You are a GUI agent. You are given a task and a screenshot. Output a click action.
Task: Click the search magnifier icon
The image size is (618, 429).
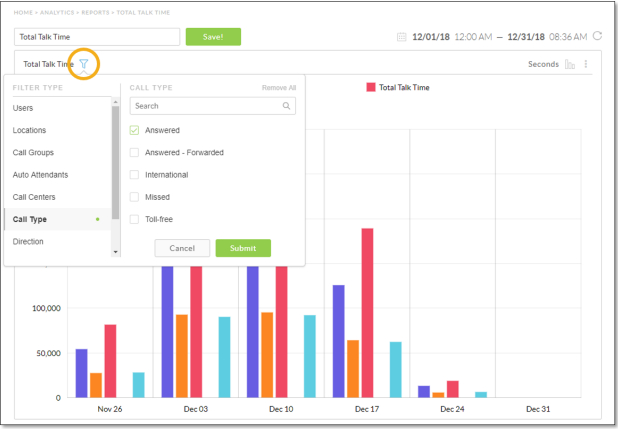[287, 106]
